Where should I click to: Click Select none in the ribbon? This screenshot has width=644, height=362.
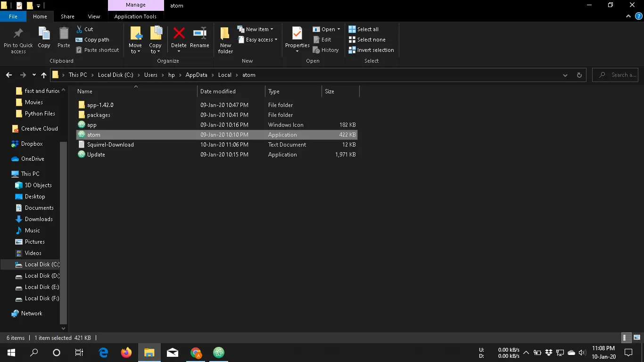367,40
